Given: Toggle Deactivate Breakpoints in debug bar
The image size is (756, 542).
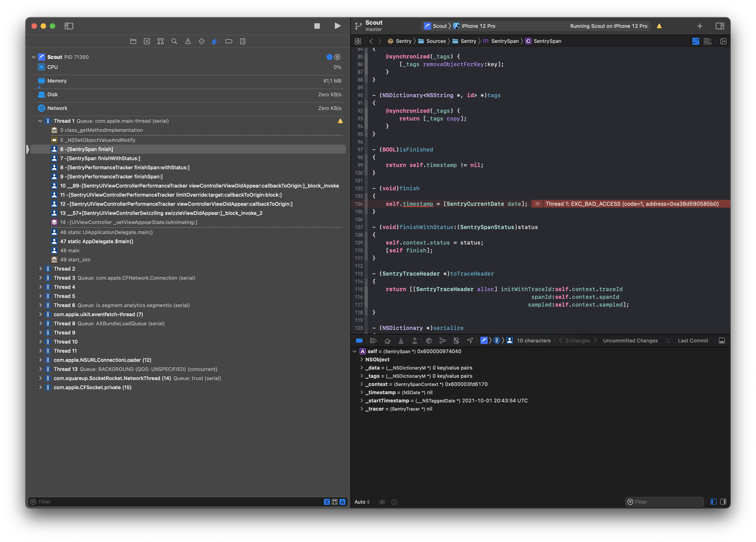Looking at the screenshot, I should 359,340.
